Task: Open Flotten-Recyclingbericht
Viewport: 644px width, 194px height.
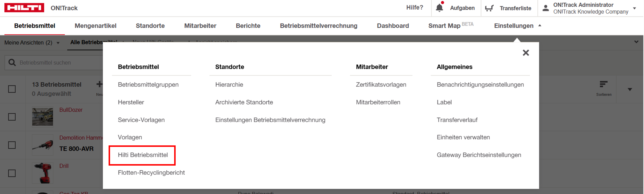Action: tap(151, 172)
